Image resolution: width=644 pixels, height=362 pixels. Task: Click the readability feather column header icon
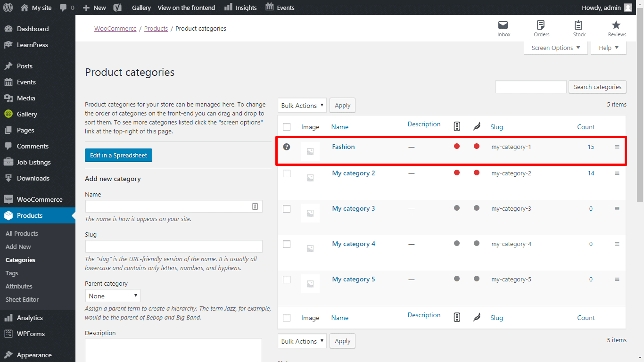[477, 126]
